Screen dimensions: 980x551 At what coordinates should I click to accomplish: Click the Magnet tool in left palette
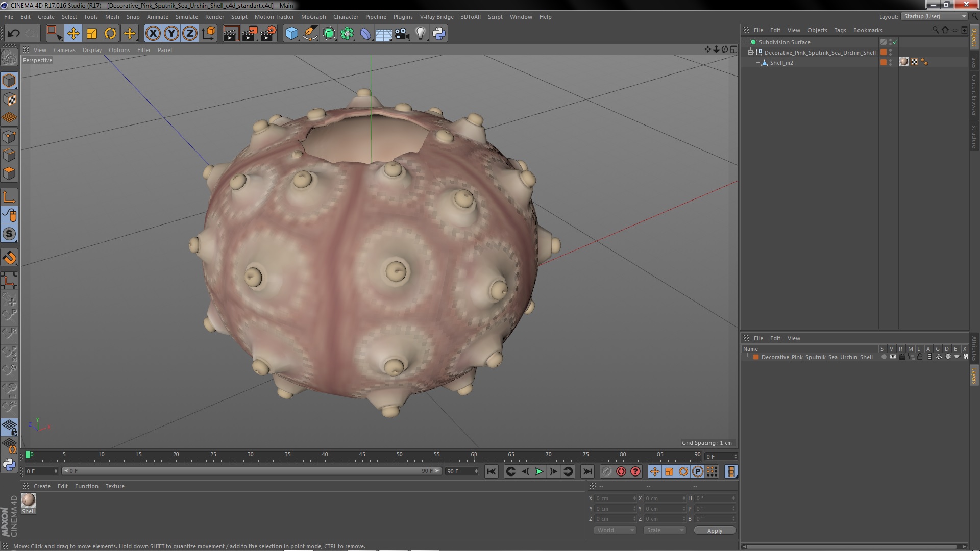[9, 258]
